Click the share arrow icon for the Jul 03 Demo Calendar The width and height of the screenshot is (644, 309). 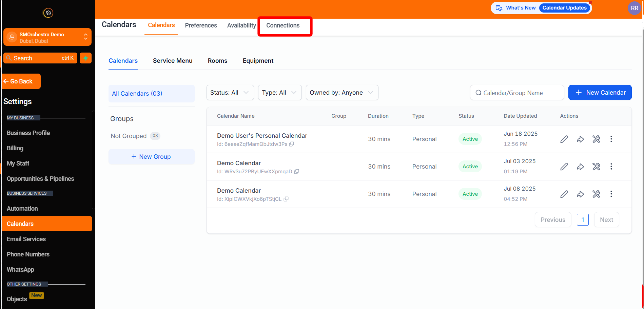point(580,167)
